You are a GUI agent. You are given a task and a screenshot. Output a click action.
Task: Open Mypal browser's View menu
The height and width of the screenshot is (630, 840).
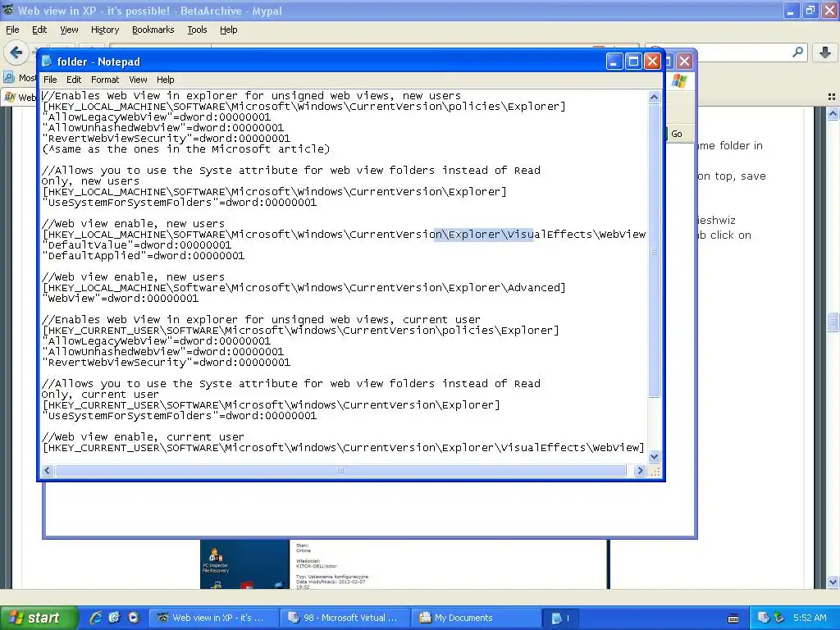tap(69, 30)
